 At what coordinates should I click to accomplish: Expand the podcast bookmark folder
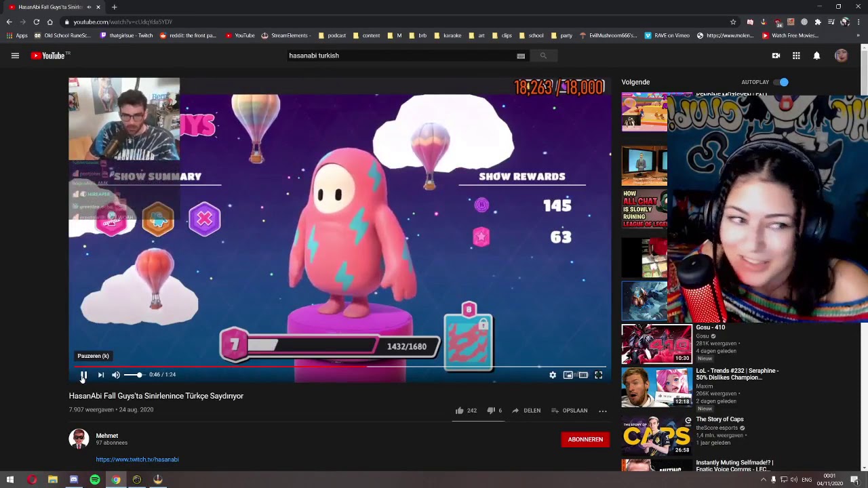pyautogui.click(x=332, y=35)
